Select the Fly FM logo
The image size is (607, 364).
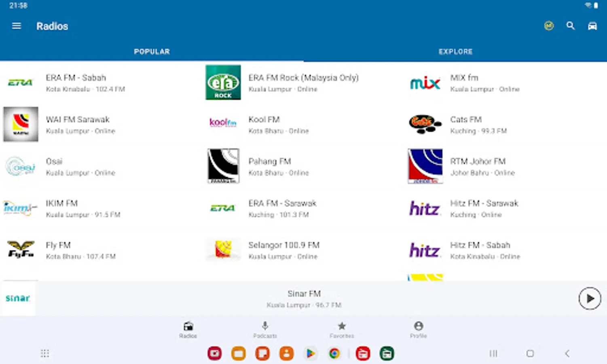click(21, 250)
